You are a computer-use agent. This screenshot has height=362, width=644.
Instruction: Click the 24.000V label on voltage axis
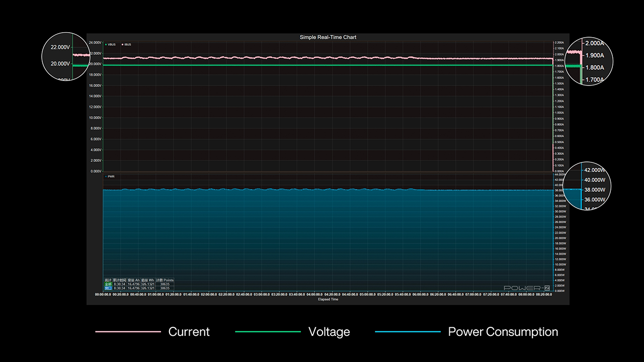[95, 43]
